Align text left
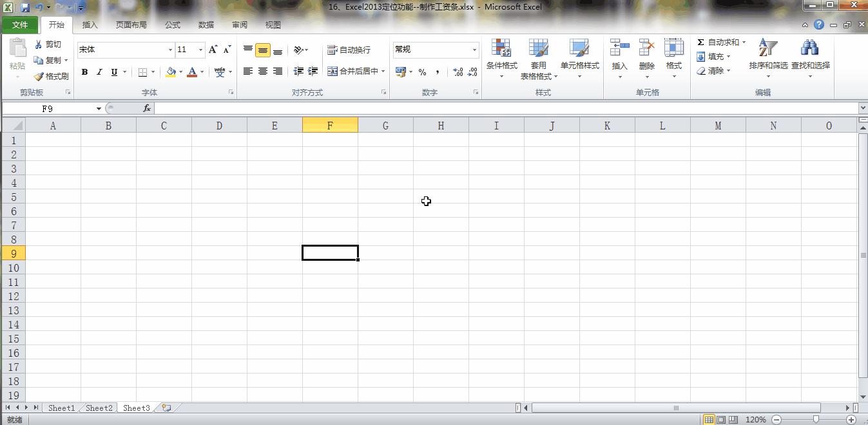868x425 pixels. 248,71
